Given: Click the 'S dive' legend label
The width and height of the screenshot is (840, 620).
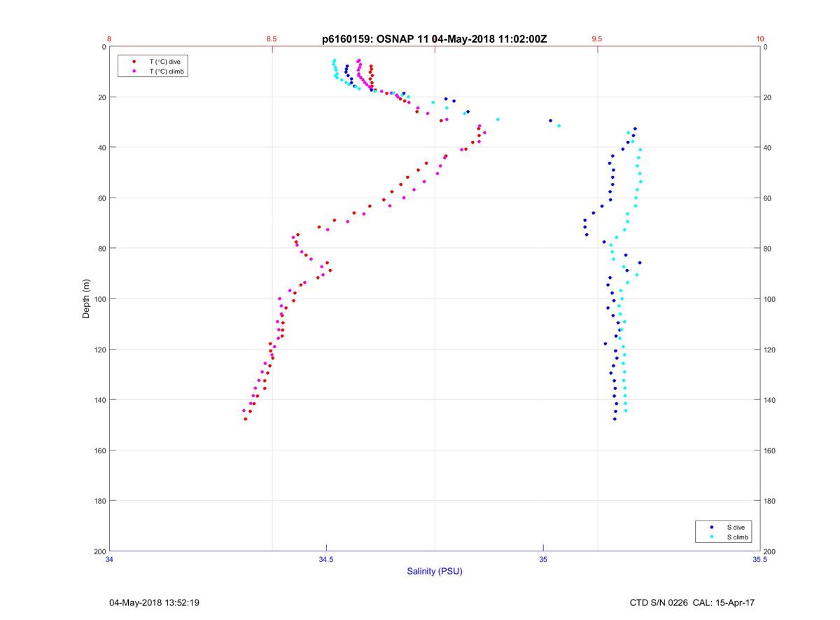Looking at the screenshot, I should (736, 527).
